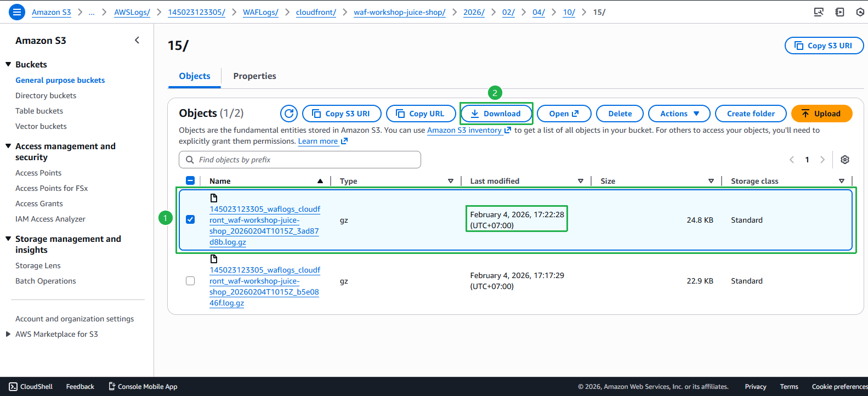Screen dimensions: 868x396
Task: Click the Create folder button
Action: [751, 114]
